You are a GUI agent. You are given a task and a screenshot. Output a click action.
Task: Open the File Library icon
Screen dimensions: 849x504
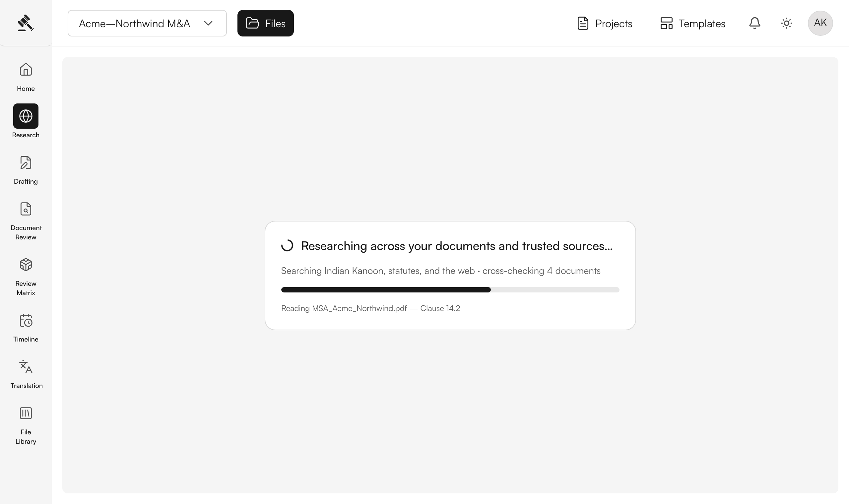click(x=26, y=413)
